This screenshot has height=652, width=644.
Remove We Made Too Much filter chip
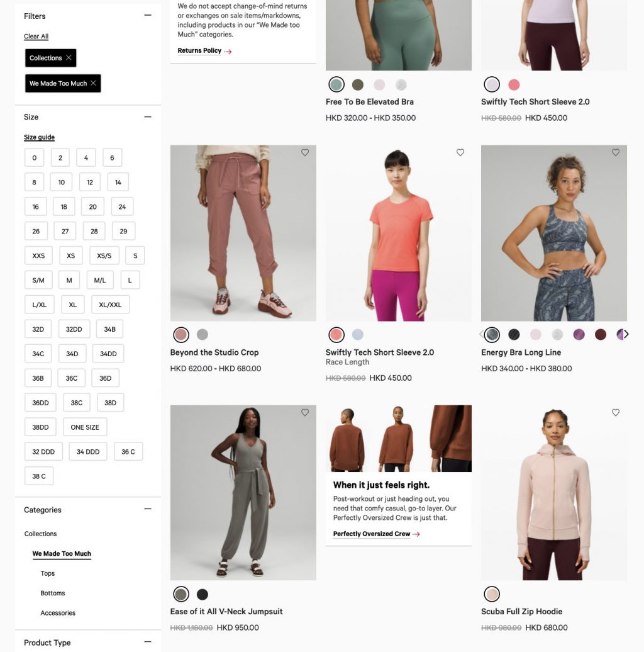point(94,83)
